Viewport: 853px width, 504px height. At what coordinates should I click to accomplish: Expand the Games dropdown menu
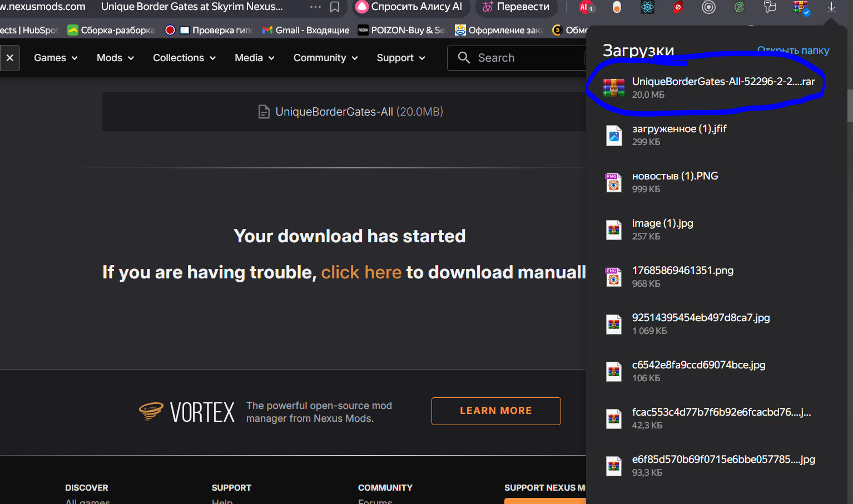click(56, 58)
